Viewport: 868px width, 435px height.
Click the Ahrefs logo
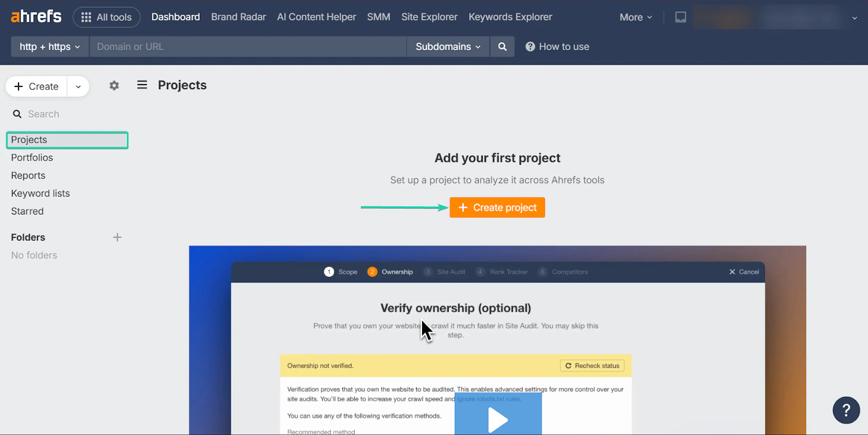click(x=36, y=17)
